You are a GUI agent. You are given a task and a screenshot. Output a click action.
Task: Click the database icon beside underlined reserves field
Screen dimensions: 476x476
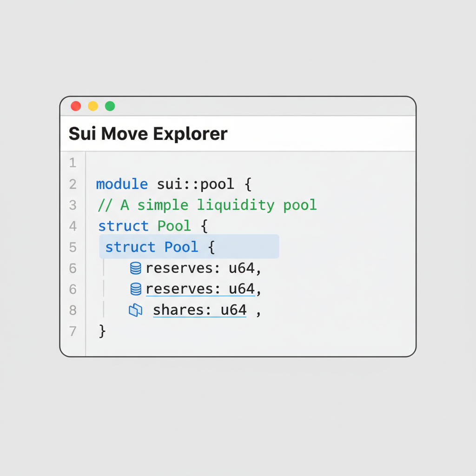(x=136, y=289)
